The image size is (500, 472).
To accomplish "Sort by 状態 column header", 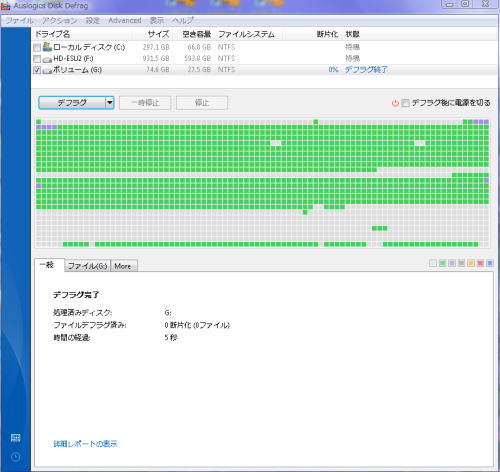I will [x=352, y=34].
